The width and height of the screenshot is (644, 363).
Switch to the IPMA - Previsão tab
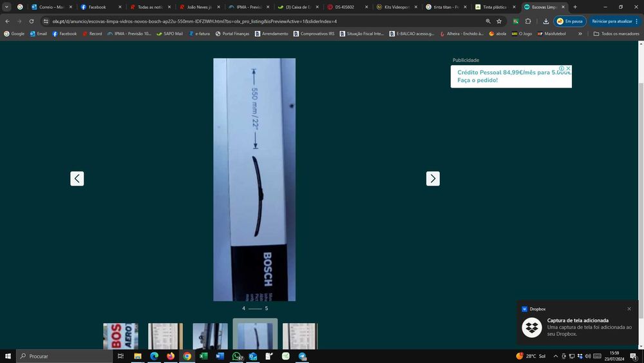pos(249,7)
